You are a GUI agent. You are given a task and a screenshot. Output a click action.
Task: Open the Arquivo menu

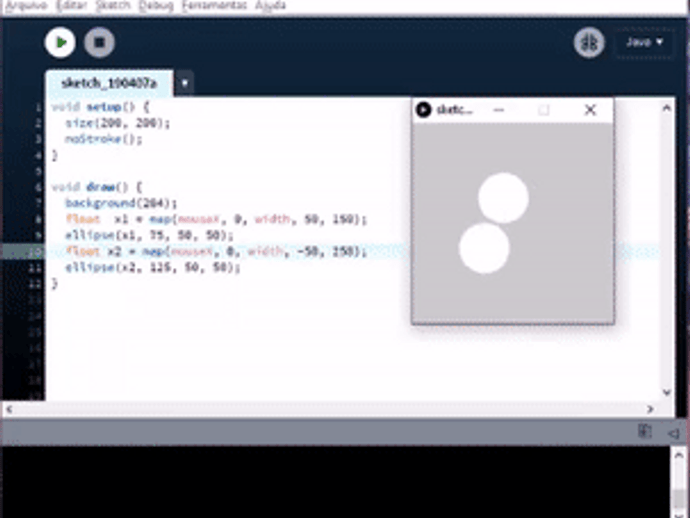pyautogui.click(x=26, y=5)
